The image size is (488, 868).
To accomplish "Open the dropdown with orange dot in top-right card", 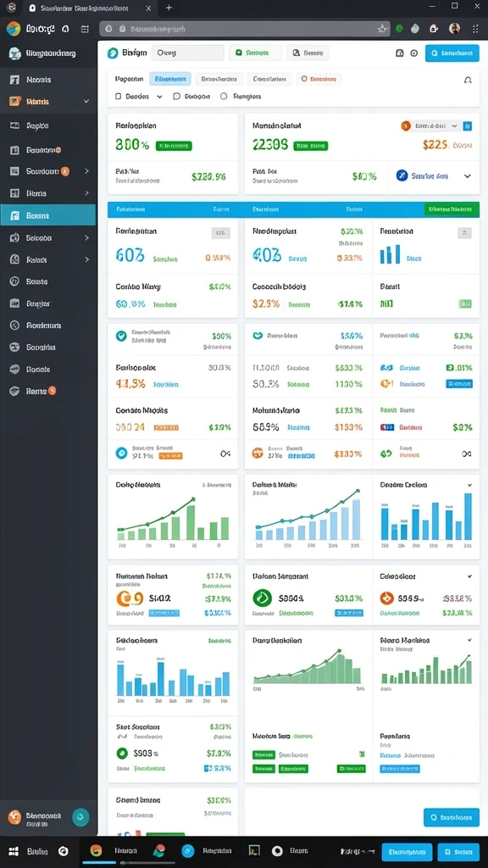I will (x=430, y=126).
